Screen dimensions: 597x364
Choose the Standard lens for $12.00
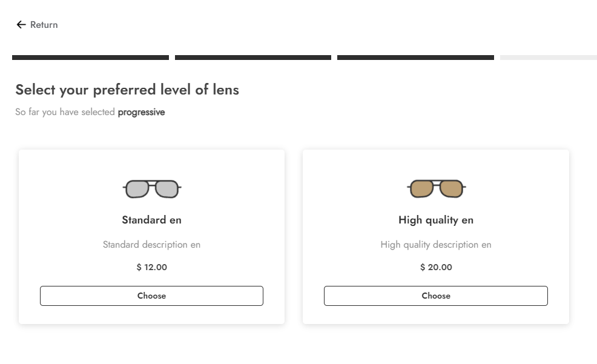point(151,296)
